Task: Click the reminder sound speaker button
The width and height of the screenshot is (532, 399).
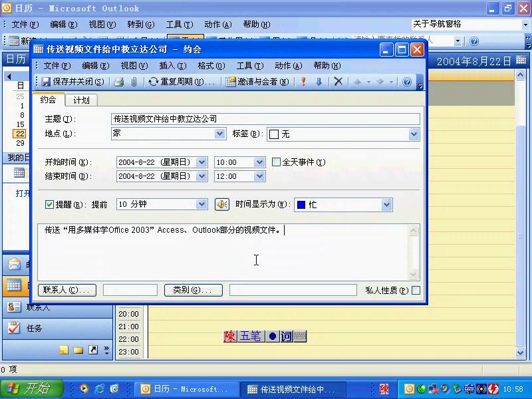Action: (222, 204)
